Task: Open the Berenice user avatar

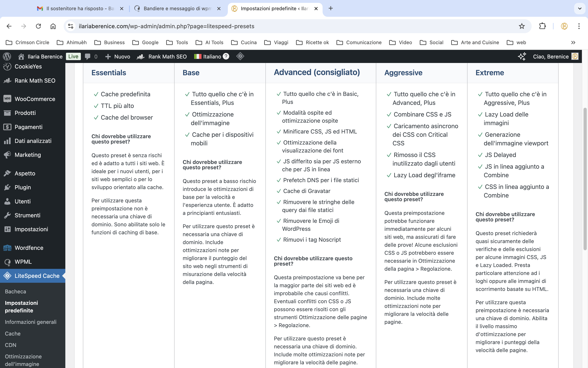Action: [x=575, y=56]
